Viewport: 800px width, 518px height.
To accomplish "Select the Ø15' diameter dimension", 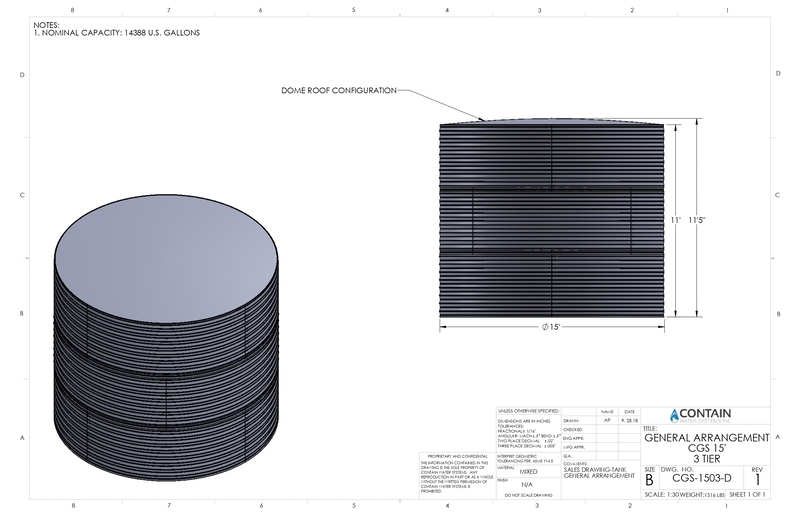I will (x=551, y=327).
